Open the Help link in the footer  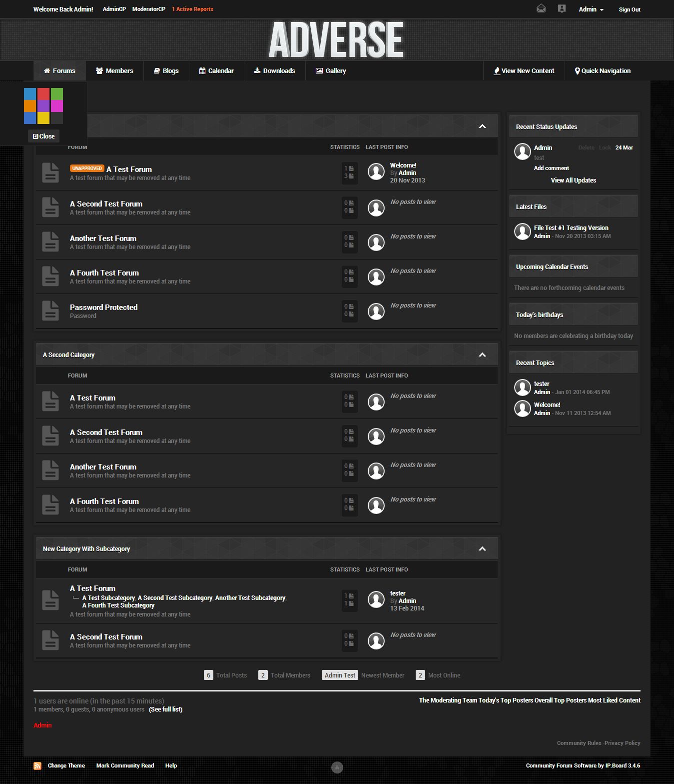(x=171, y=765)
